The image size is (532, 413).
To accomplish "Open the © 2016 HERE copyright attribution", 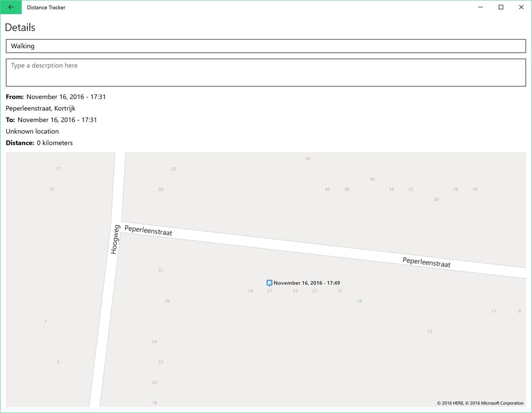I will coord(450,403).
